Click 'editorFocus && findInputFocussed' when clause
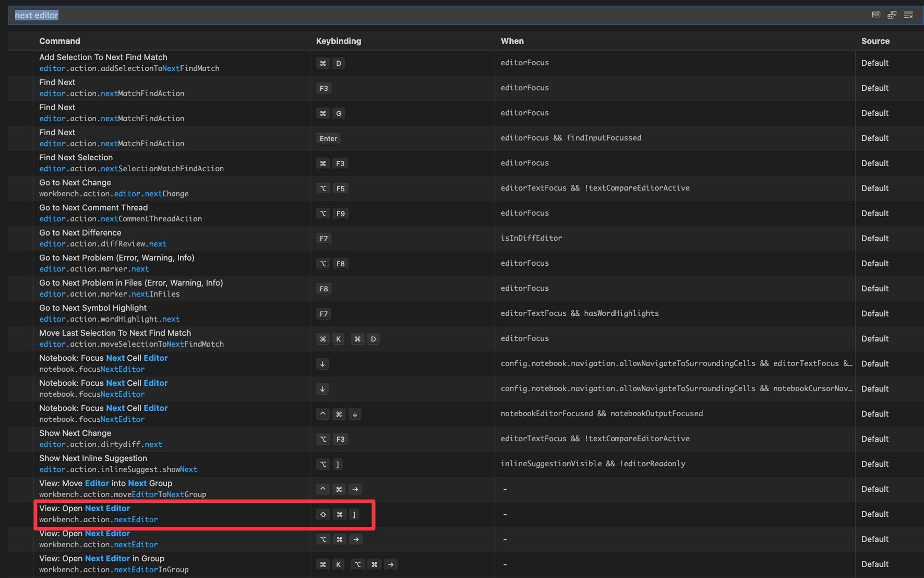Viewport: 924px width, 578px height. click(571, 138)
